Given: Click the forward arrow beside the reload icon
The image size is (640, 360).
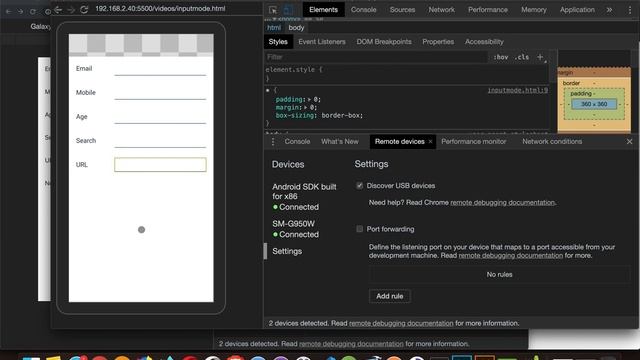Looking at the screenshot, I should click(x=71, y=9).
